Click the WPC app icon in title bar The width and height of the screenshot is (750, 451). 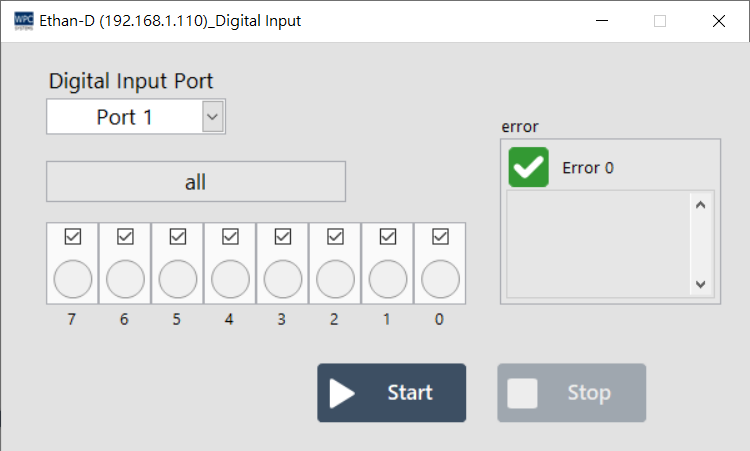point(23,20)
